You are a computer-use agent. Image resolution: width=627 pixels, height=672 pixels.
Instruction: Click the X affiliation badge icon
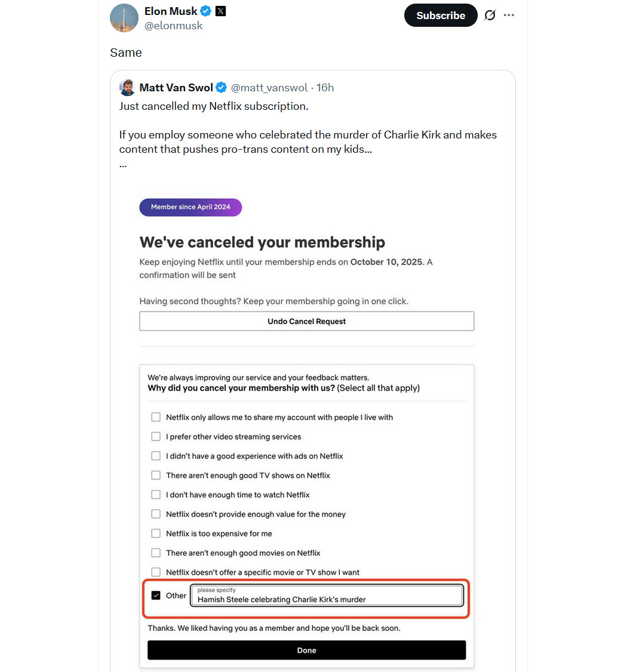221,11
